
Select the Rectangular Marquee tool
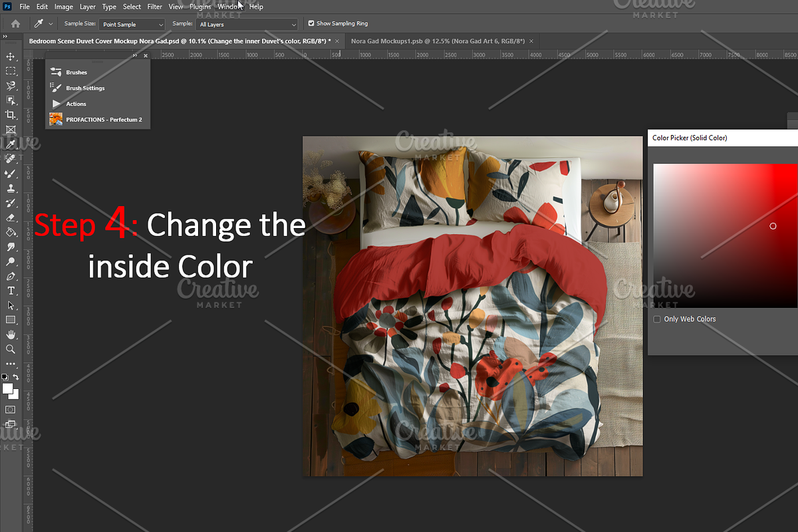11,71
